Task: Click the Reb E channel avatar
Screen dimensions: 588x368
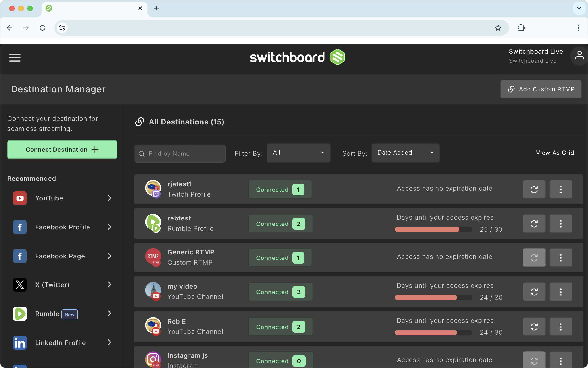Action: click(x=153, y=326)
